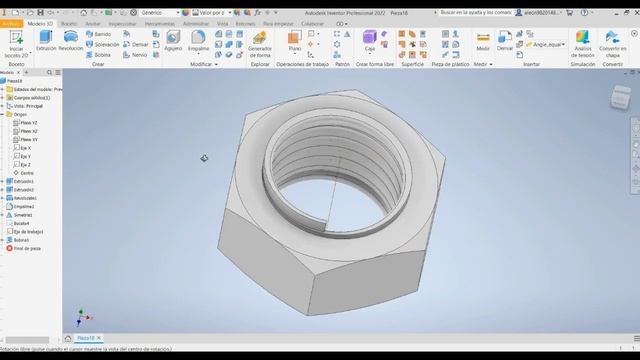This screenshot has width=640, height=360.
Task: Click the home icon beside the document tabs
Action: point(68,338)
